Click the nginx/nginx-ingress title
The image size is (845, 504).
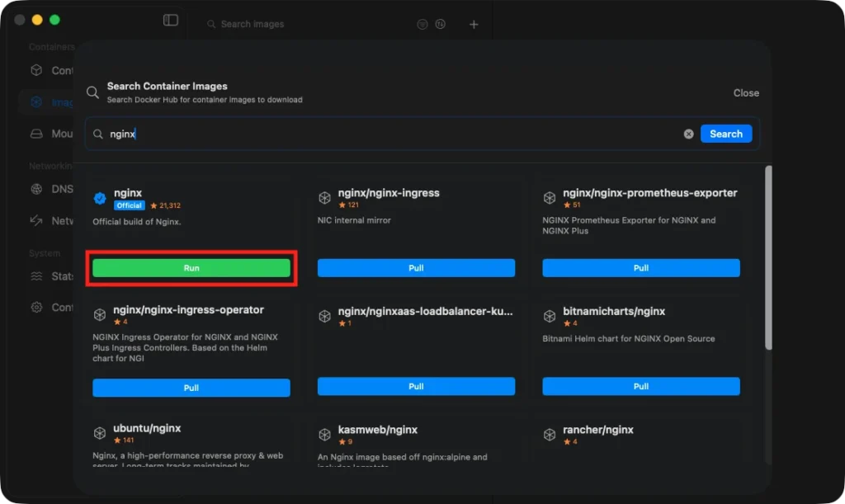click(389, 193)
